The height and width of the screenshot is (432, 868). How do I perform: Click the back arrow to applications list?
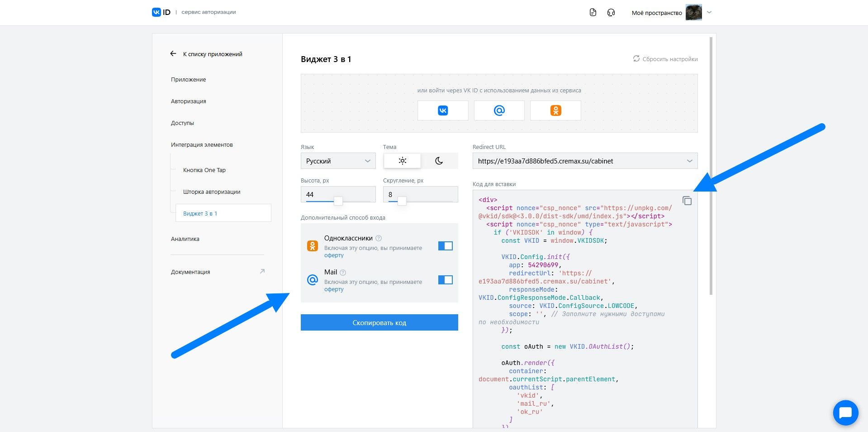click(173, 54)
